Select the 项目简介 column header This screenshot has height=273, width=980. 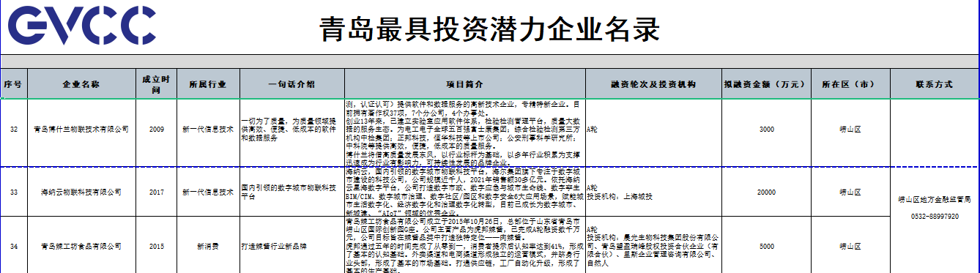click(x=464, y=84)
